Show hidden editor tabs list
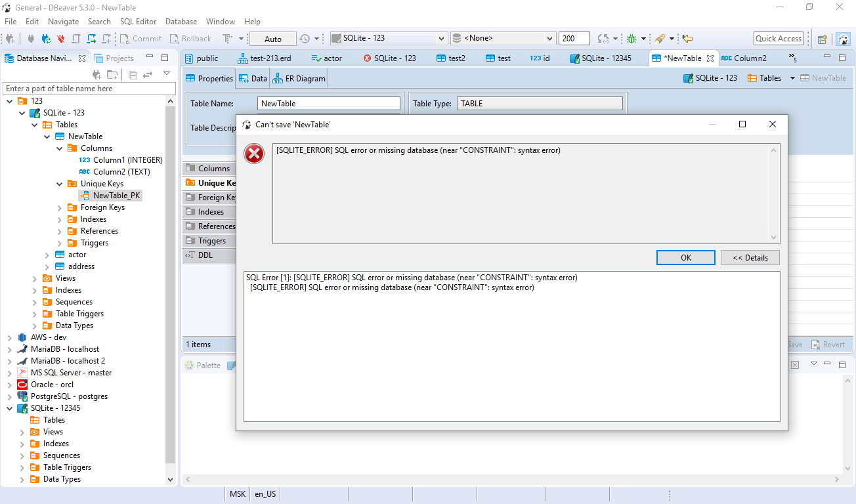Screen dimensions: 856x504 792,58
